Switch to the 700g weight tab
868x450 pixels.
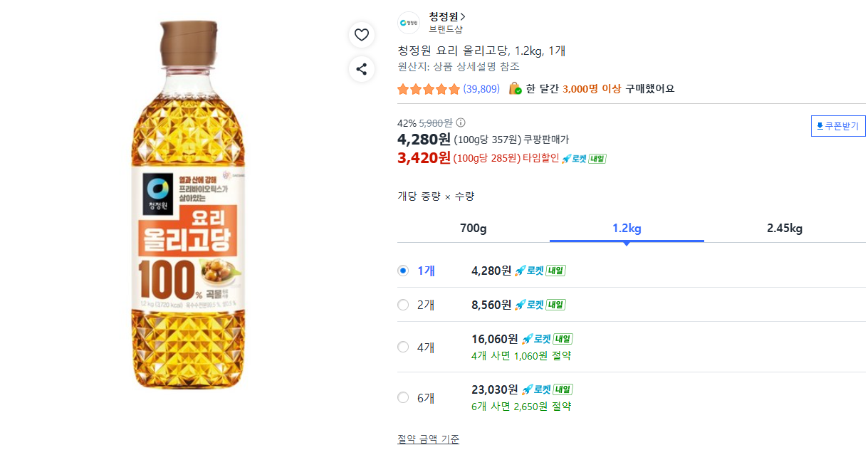click(473, 229)
